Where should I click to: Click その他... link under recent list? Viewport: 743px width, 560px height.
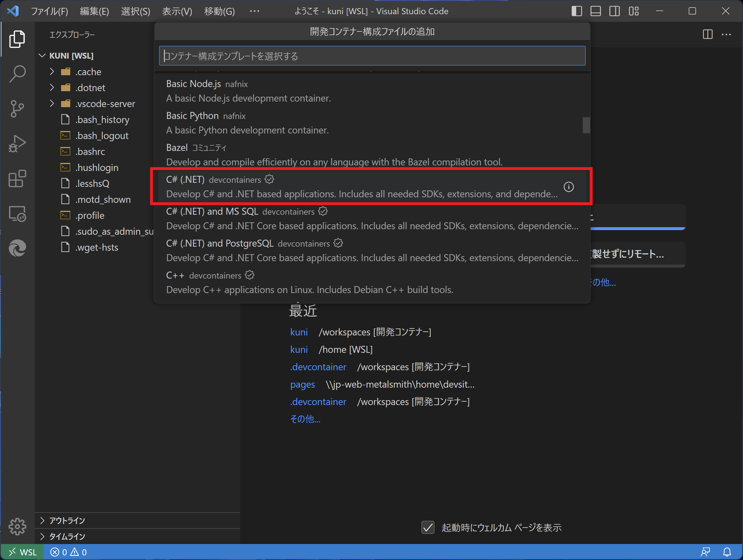305,419
